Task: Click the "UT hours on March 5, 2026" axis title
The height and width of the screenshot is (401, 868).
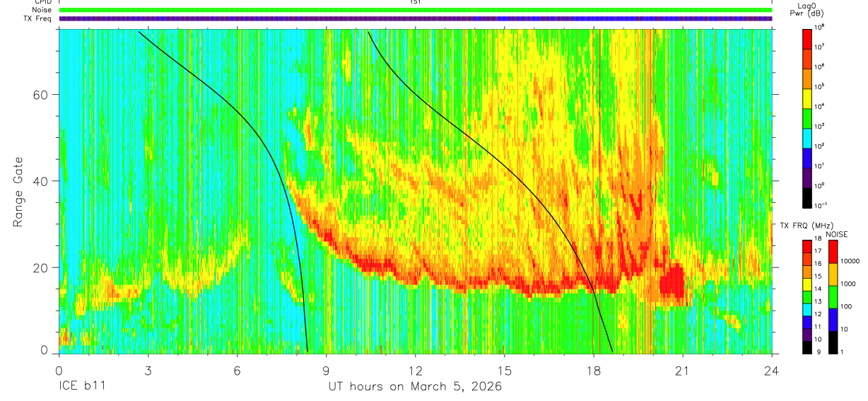Action: 415,386
